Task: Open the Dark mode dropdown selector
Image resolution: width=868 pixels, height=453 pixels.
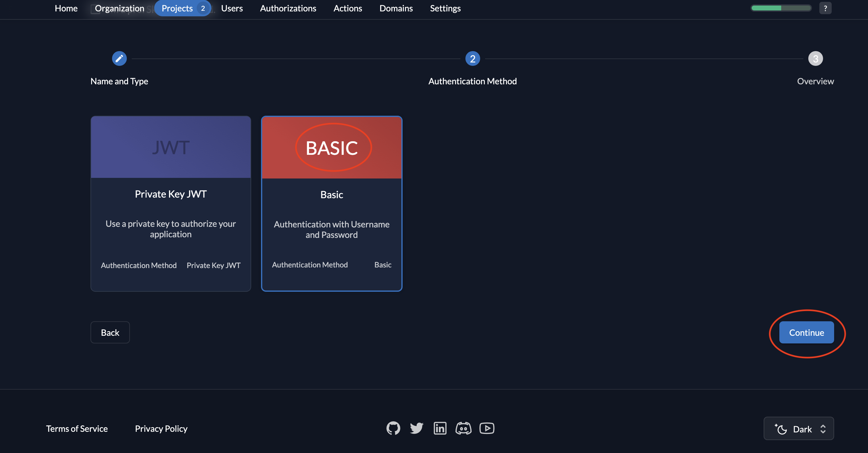Action: point(798,429)
